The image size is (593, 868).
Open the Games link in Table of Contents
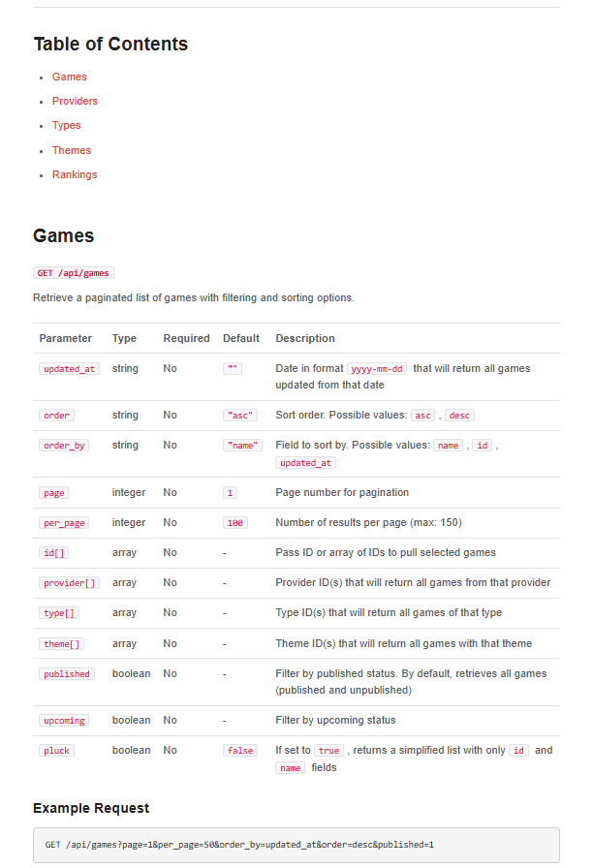pyautogui.click(x=69, y=77)
